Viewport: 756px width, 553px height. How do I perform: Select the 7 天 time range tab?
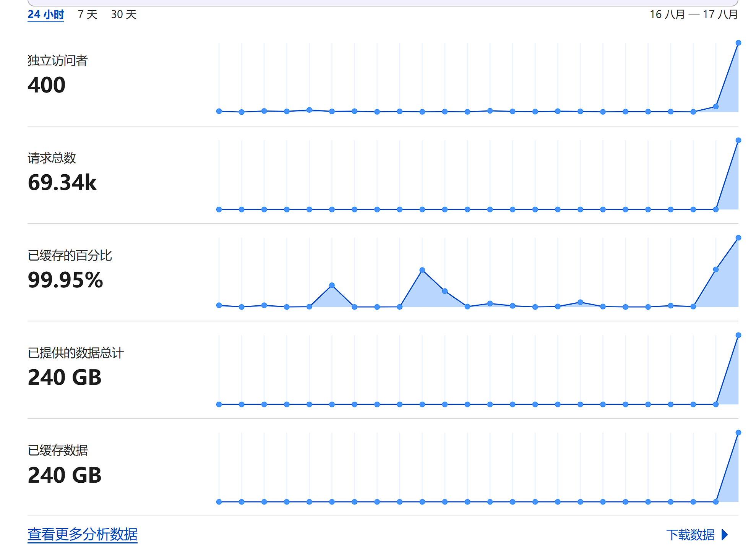pyautogui.click(x=88, y=15)
